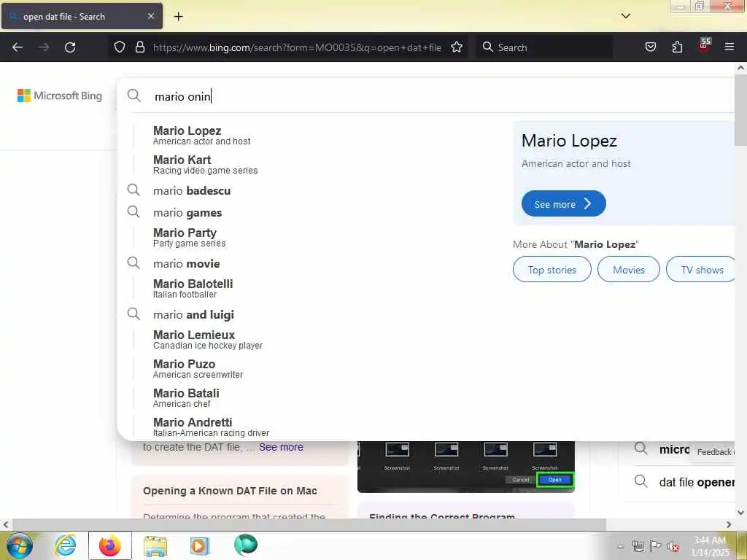747x560 pixels.
Task: Click the horizontal scrollbar right arrow
Action: [x=729, y=524]
